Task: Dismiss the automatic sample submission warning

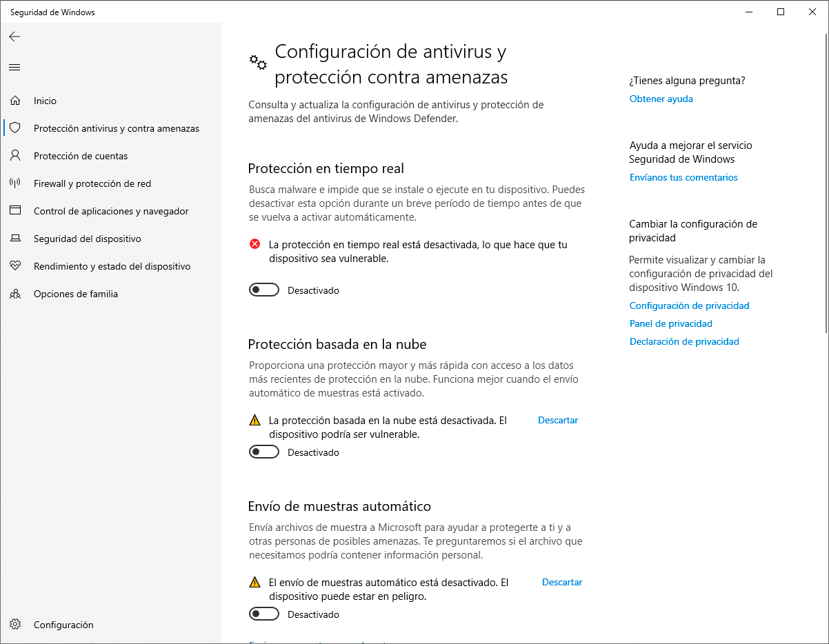Action: [x=562, y=582]
